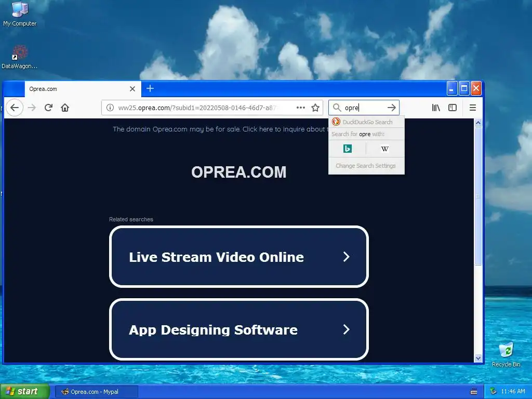The height and width of the screenshot is (399, 532).
Task: Open My Computer desktop icon
Action: (20, 14)
